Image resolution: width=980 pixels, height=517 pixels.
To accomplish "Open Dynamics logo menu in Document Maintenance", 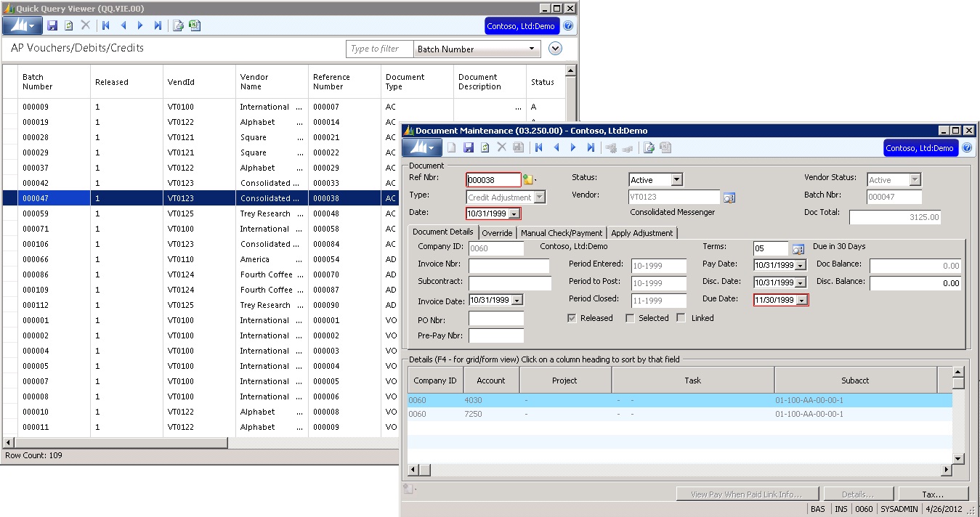I will point(421,147).
